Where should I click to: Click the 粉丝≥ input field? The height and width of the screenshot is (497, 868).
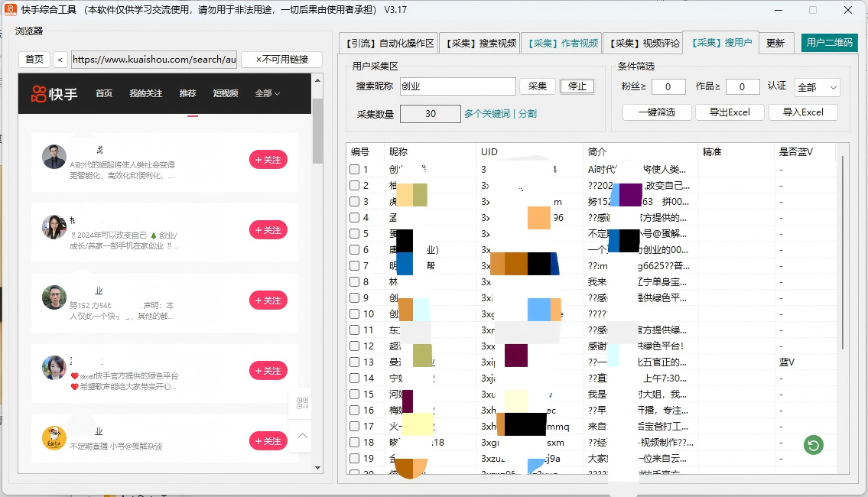coord(668,87)
